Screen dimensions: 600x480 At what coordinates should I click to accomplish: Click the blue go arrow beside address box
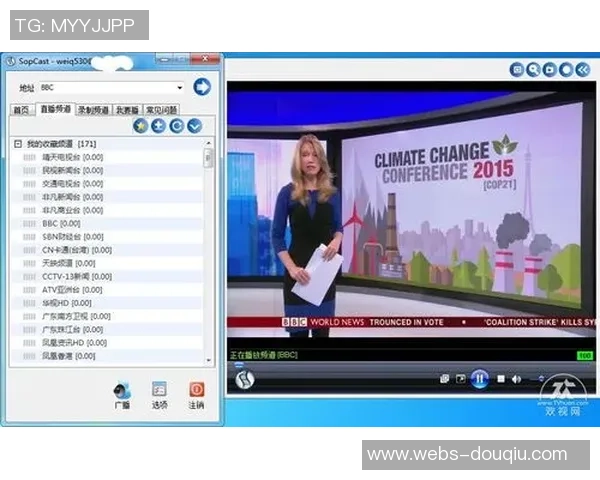pos(202,88)
